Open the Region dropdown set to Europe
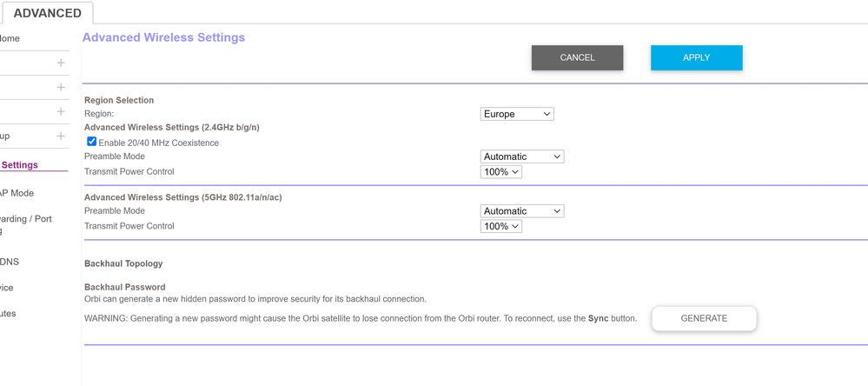Screen dimensions: 868x386 point(517,114)
